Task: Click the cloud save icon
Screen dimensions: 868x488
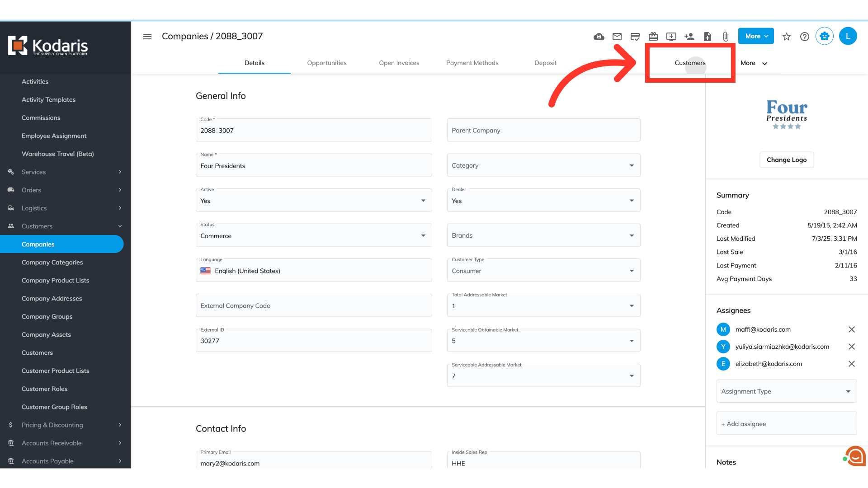Action: click(599, 37)
